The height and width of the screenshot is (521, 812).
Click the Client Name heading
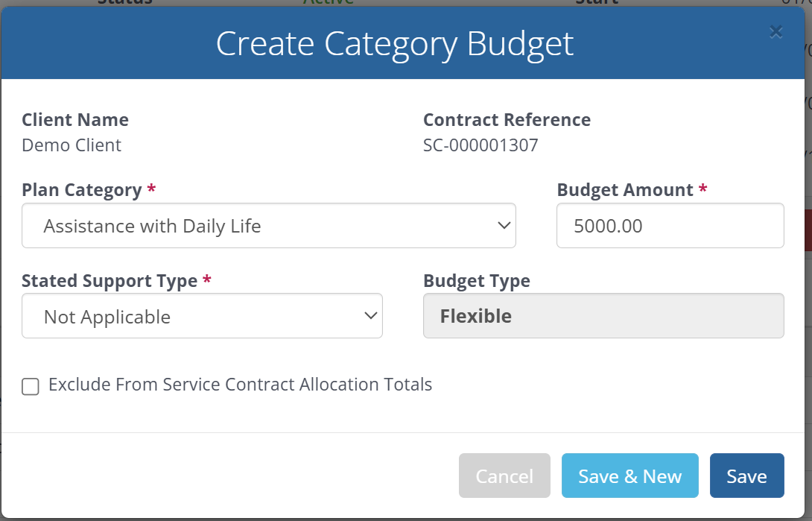click(x=75, y=120)
